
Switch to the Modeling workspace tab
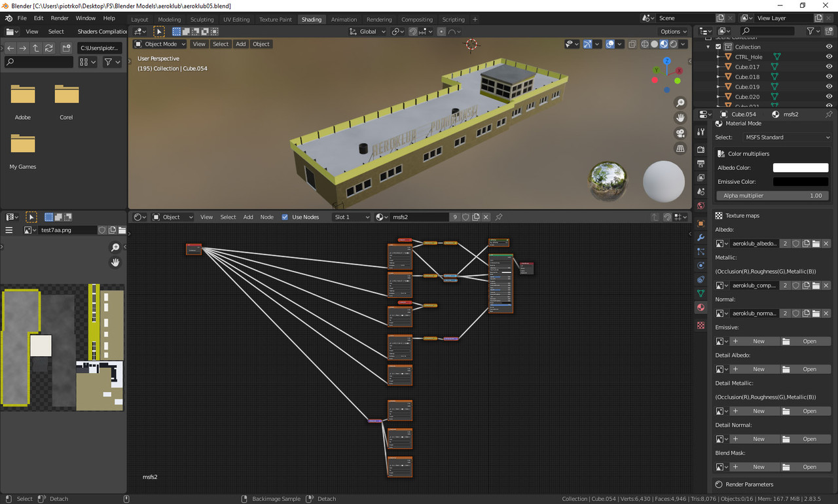point(169,20)
